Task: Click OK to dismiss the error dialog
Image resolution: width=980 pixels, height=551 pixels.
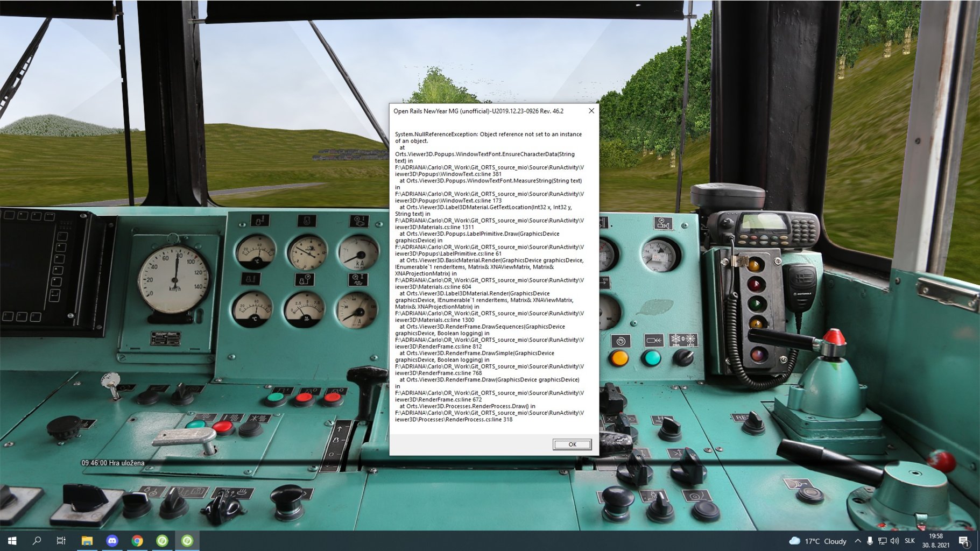Action: pos(572,444)
